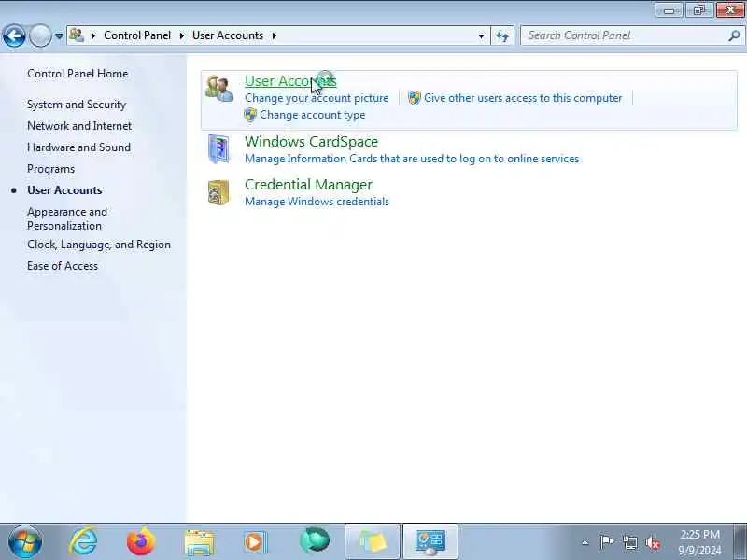Click the shield icon beside Change account type

(x=250, y=115)
